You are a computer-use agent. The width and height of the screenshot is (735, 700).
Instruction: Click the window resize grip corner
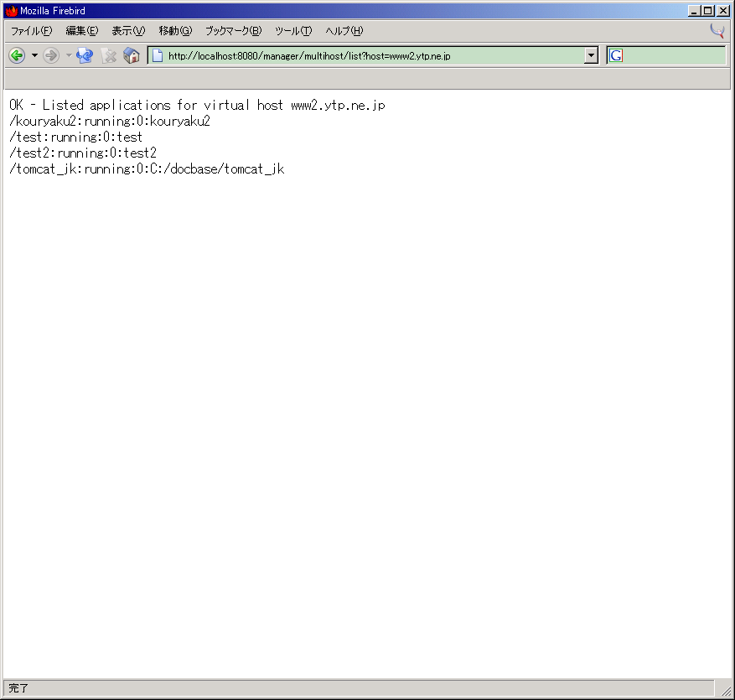tap(726, 690)
